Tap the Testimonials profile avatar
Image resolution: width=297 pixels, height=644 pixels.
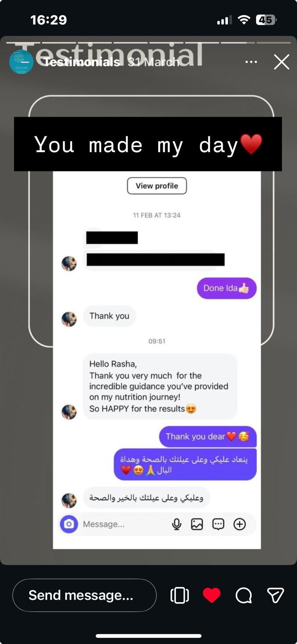21,62
